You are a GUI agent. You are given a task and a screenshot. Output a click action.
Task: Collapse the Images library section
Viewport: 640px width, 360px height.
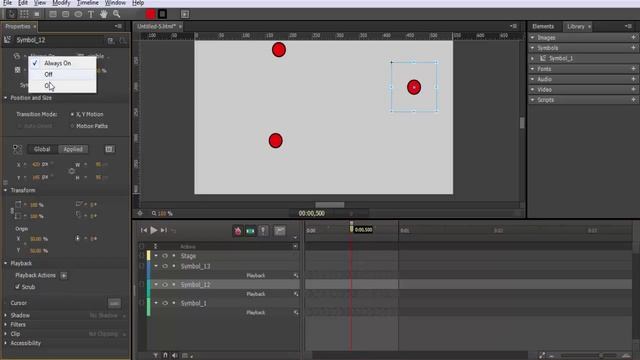coord(532,38)
